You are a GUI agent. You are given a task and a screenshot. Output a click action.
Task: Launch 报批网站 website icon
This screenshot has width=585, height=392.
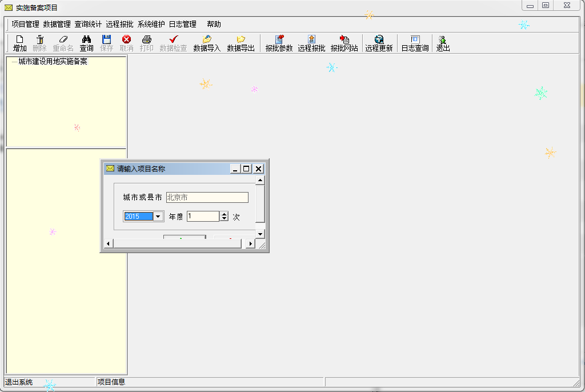(344, 42)
